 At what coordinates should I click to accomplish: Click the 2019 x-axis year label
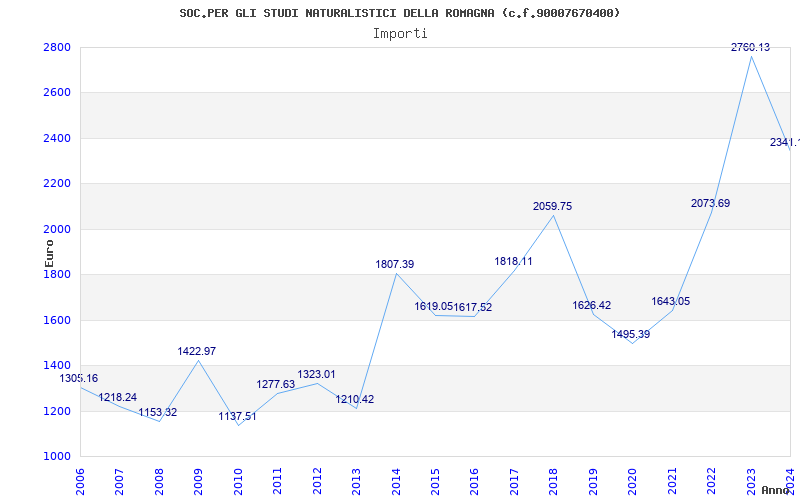[x=593, y=481]
